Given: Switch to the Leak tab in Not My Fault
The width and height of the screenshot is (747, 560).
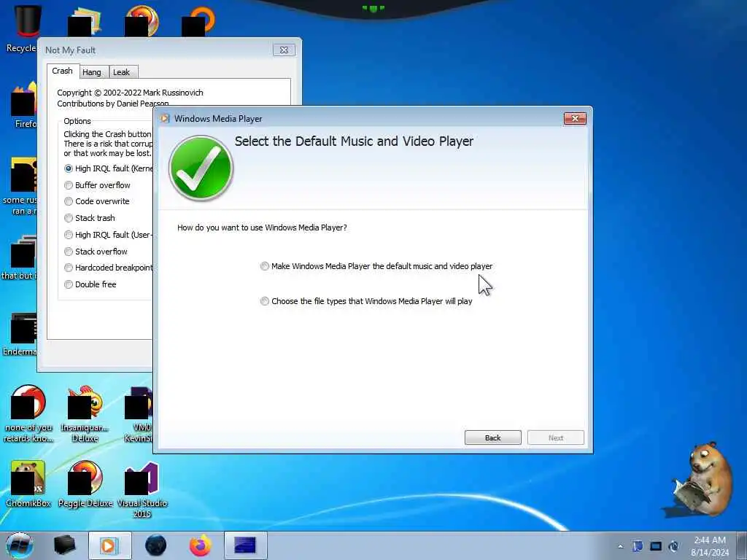Looking at the screenshot, I should 123,72.
